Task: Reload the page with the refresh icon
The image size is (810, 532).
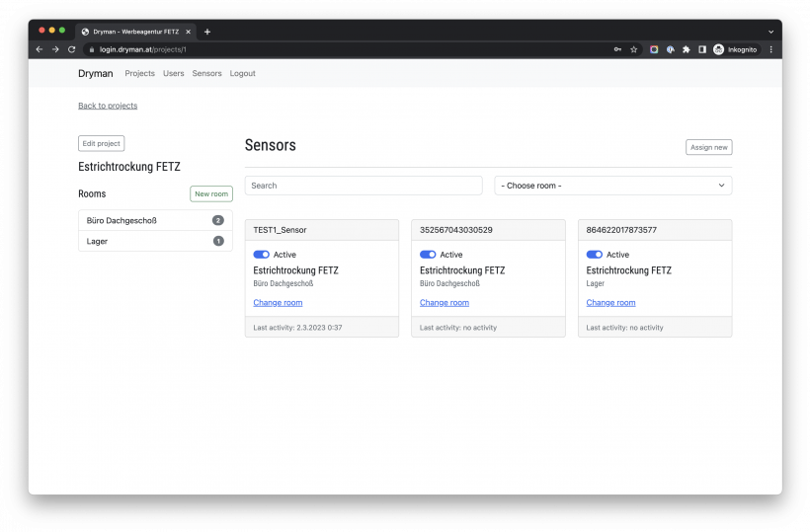Action: 71,48
